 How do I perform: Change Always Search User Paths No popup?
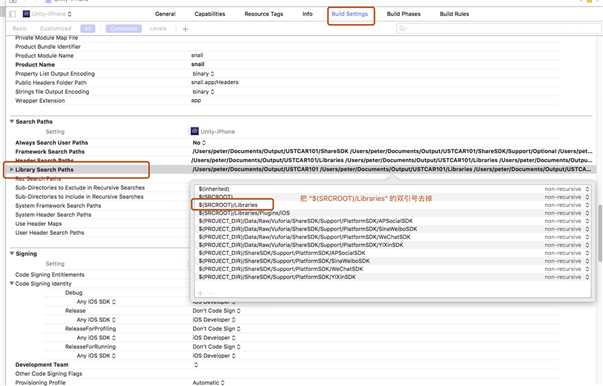(x=199, y=142)
